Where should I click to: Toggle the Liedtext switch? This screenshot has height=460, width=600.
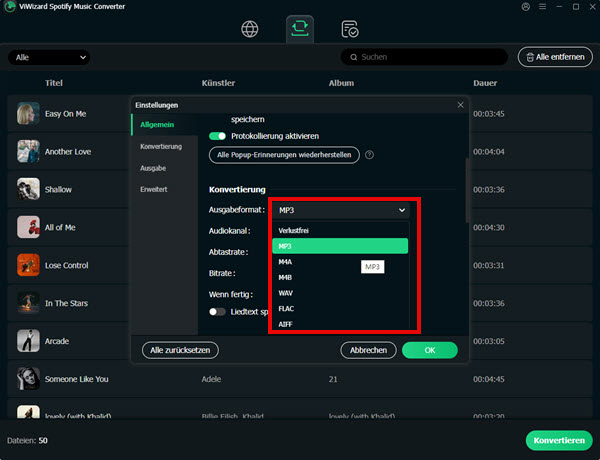(217, 312)
